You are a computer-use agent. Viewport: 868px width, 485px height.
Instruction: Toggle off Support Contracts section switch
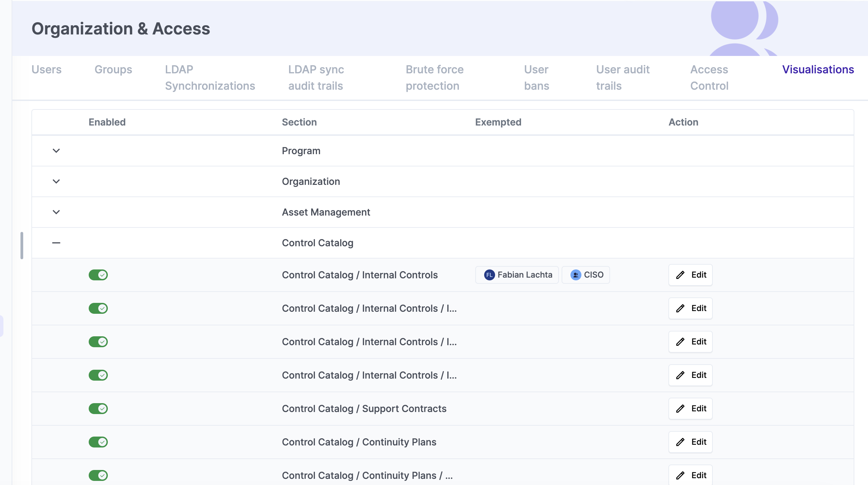coord(98,409)
